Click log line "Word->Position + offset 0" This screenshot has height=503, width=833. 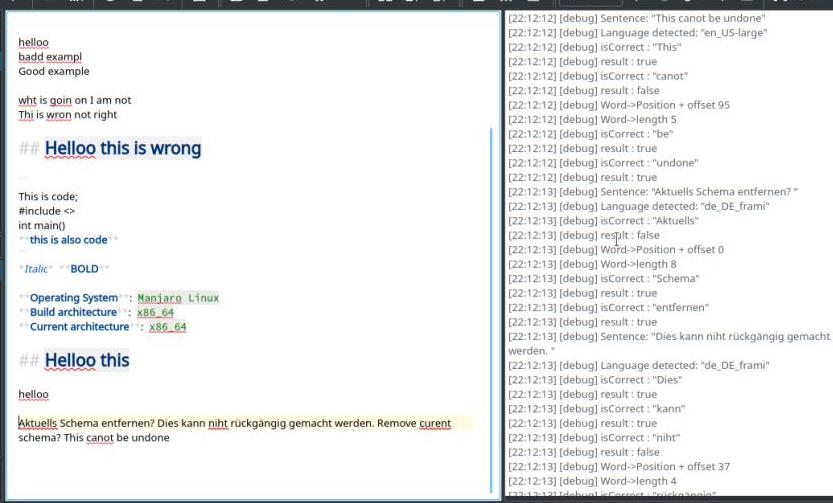pos(616,250)
